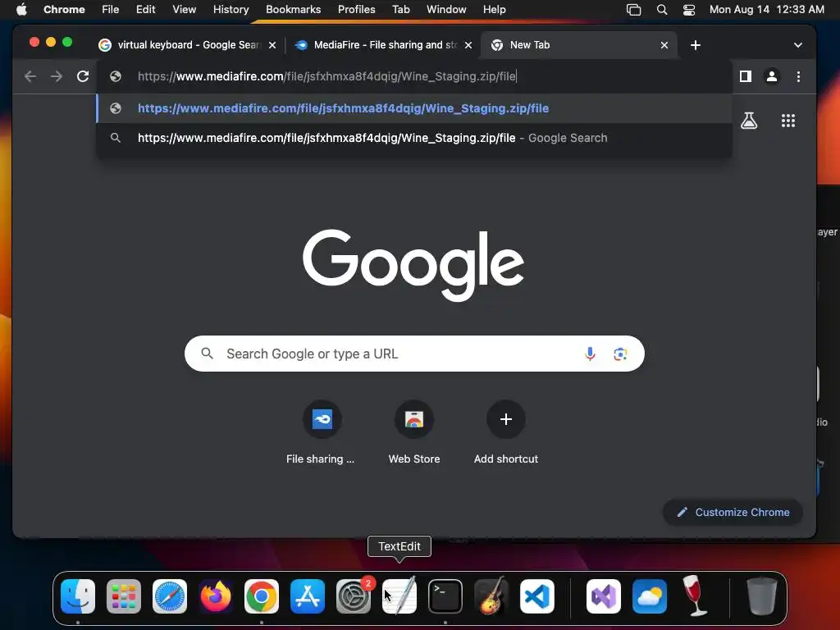This screenshot has height=630, width=840.
Task: Open the profile avatar menu
Action: coord(771,76)
